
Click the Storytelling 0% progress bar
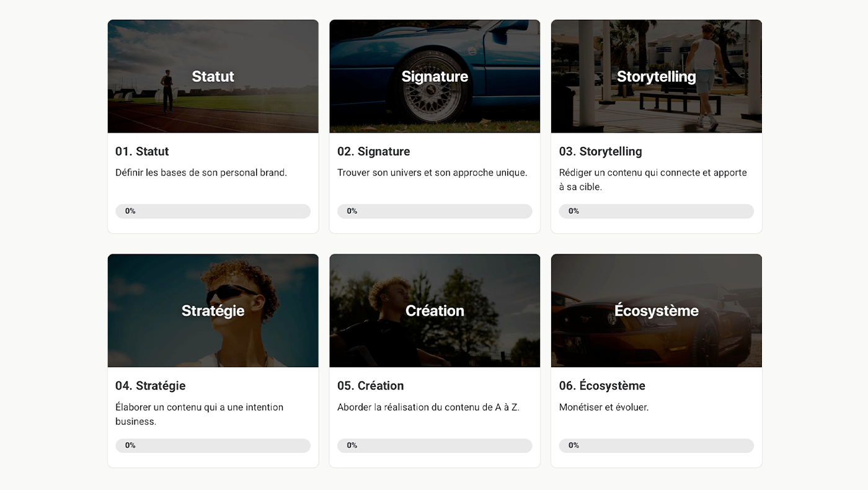click(656, 211)
